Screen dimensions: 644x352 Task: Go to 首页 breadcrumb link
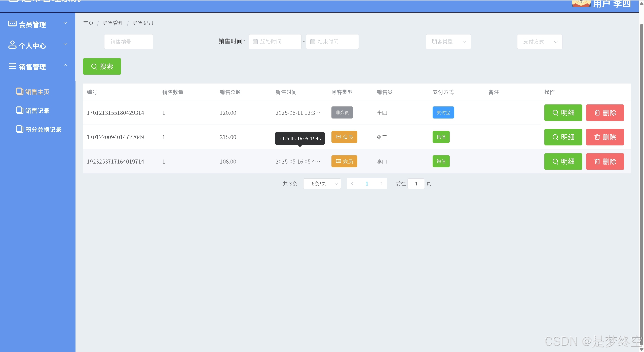click(88, 23)
